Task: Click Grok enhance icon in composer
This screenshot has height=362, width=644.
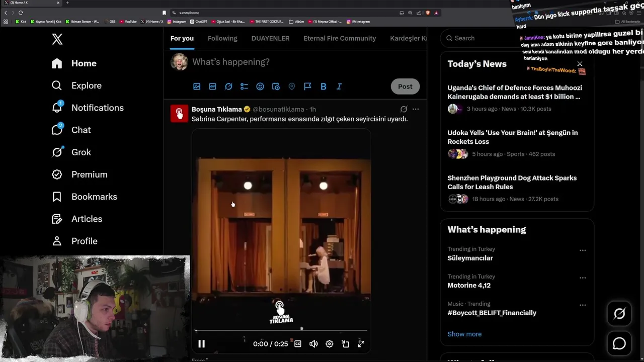Action: [x=228, y=86]
